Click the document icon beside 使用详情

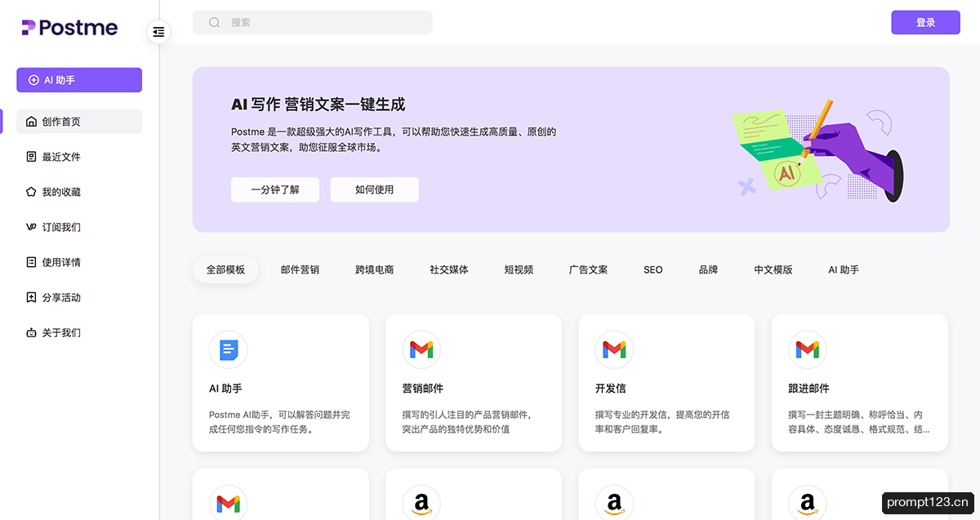tap(32, 262)
